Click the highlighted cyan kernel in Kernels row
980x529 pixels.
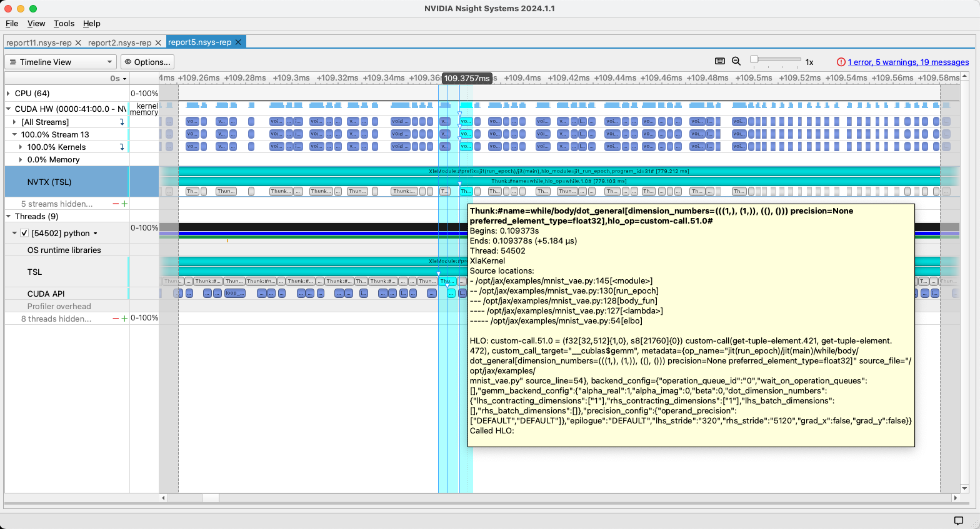point(466,146)
